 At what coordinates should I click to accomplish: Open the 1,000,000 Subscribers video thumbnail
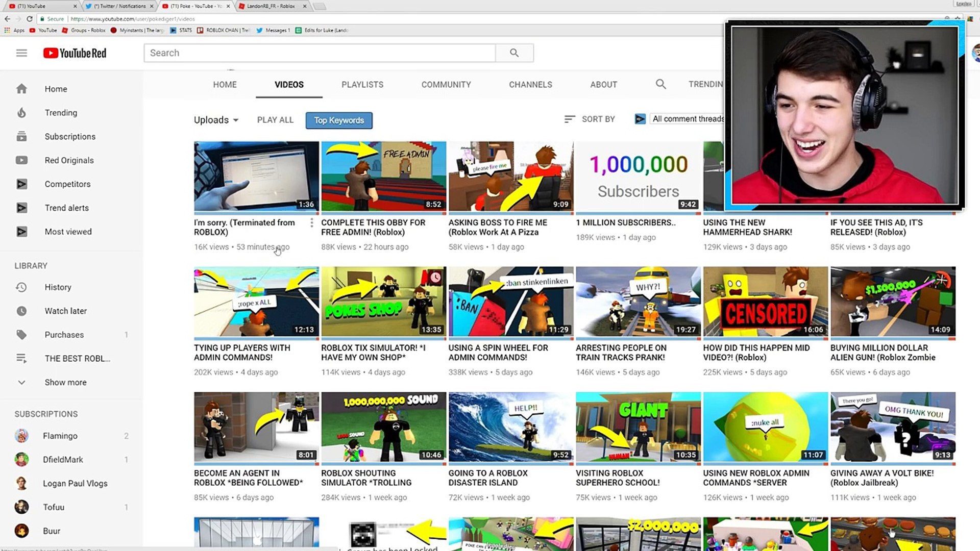638,177
